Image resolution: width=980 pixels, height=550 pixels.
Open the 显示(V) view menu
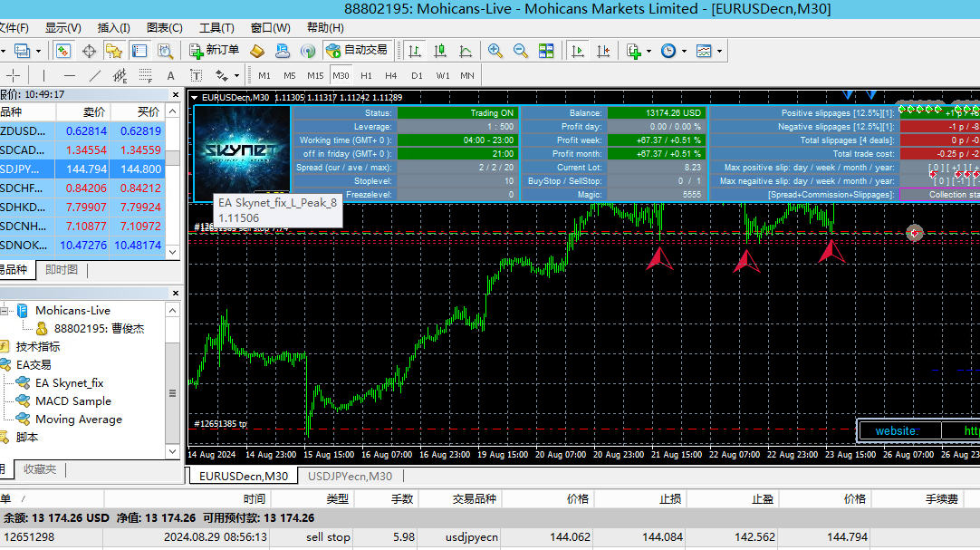click(x=63, y=27)
